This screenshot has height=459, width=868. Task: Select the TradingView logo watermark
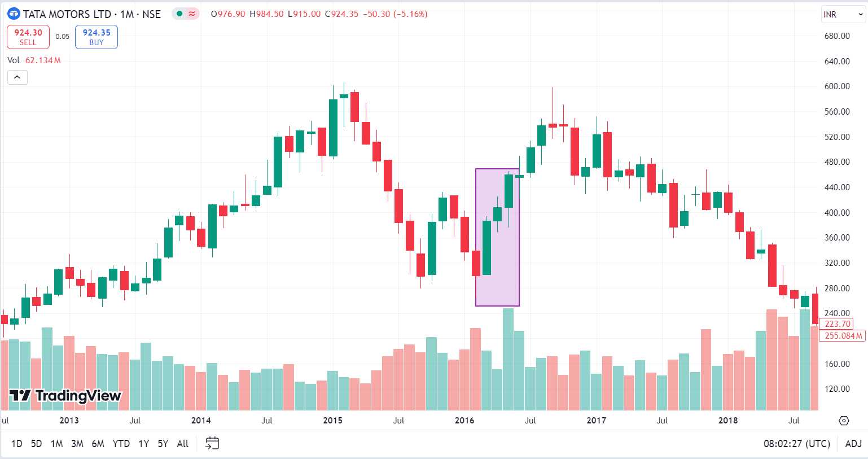tap(64, 396)
